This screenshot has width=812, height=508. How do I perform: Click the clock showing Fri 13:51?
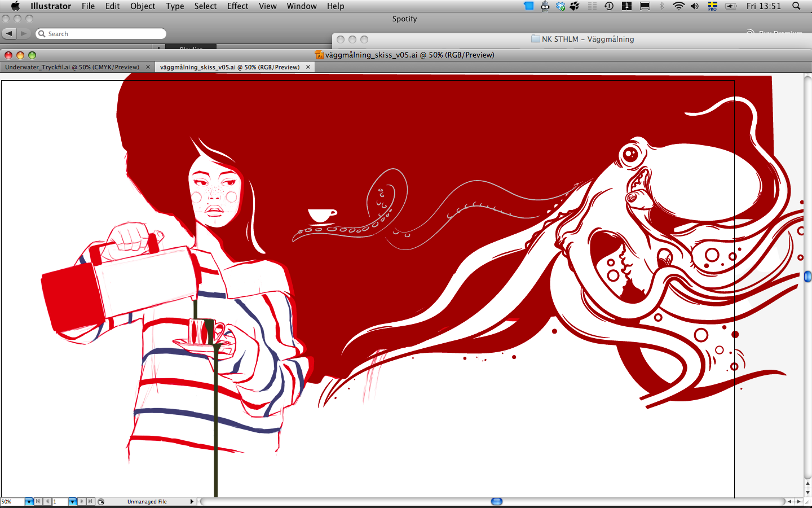click(764, 6)
